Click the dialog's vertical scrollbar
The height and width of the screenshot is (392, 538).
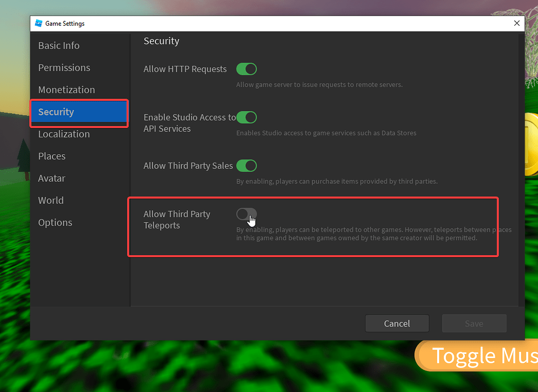(521, 170)
